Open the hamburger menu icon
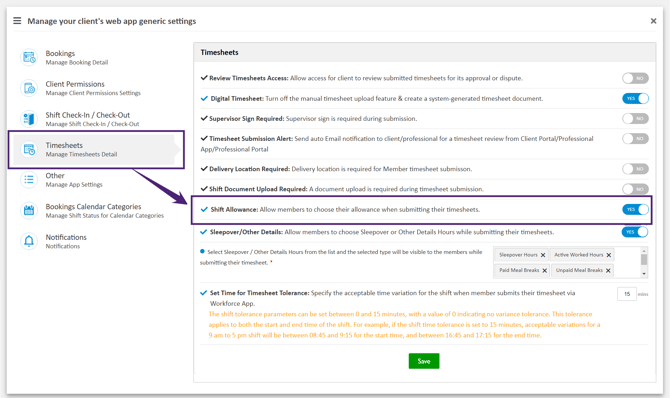The width and height of the screenshot is (670, 398). click(17, 21)
